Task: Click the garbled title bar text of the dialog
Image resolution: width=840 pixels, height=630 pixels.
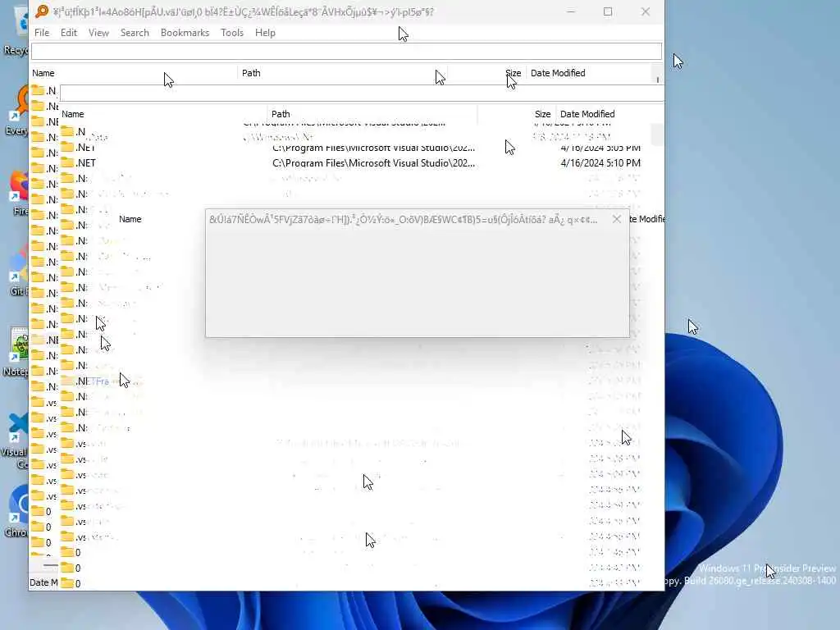Action: coord(403,219)
